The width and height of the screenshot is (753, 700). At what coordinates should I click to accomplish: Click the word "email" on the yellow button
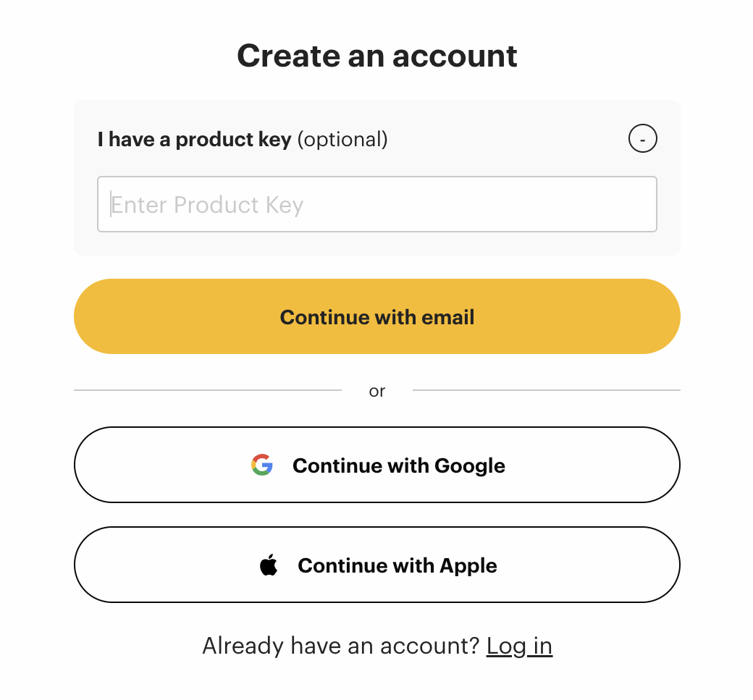[447, 317]
